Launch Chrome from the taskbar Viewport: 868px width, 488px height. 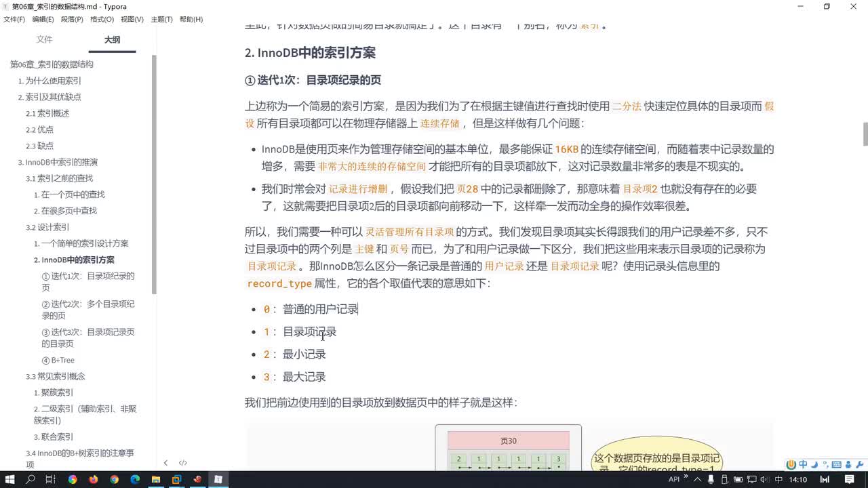(x=114, y=479)
